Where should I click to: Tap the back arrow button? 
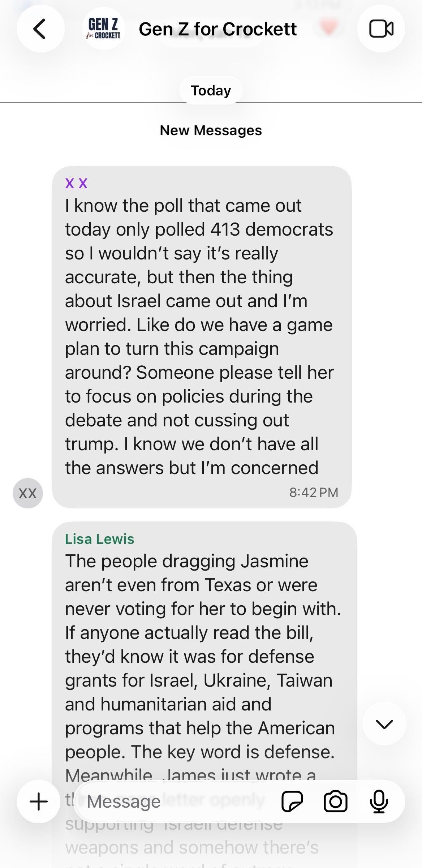(x=40, y=29)
